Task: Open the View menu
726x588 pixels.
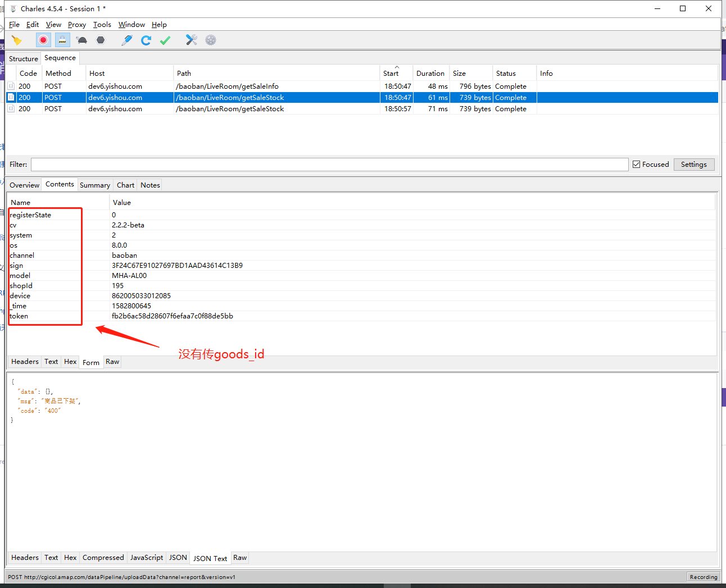Action: pos(53,25)
